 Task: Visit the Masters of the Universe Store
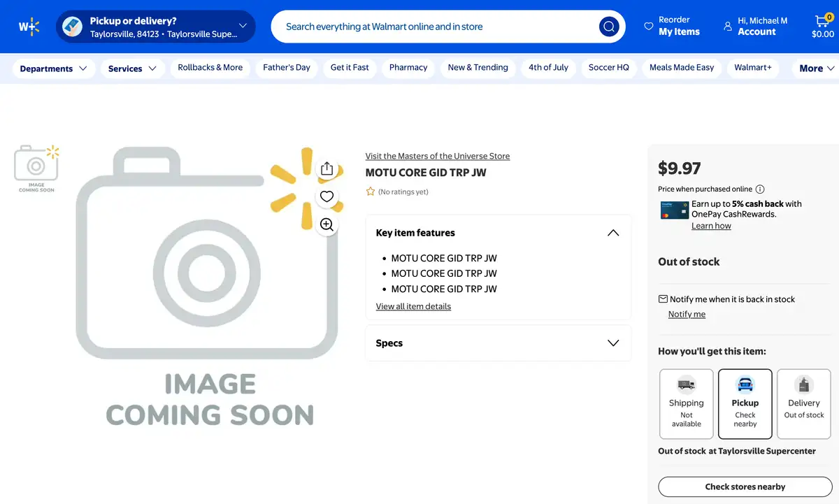click(438, 156)
